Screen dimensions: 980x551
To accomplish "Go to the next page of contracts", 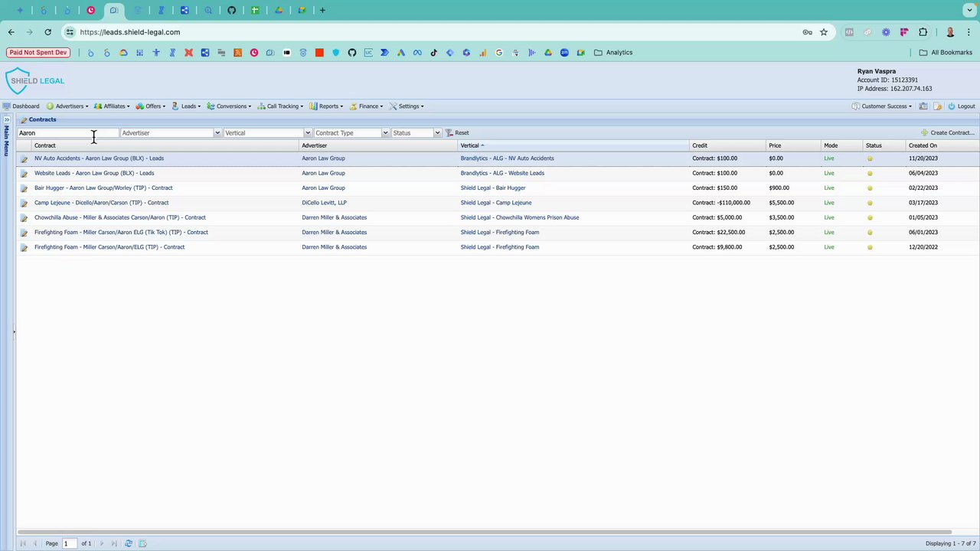I will point(101,543).
